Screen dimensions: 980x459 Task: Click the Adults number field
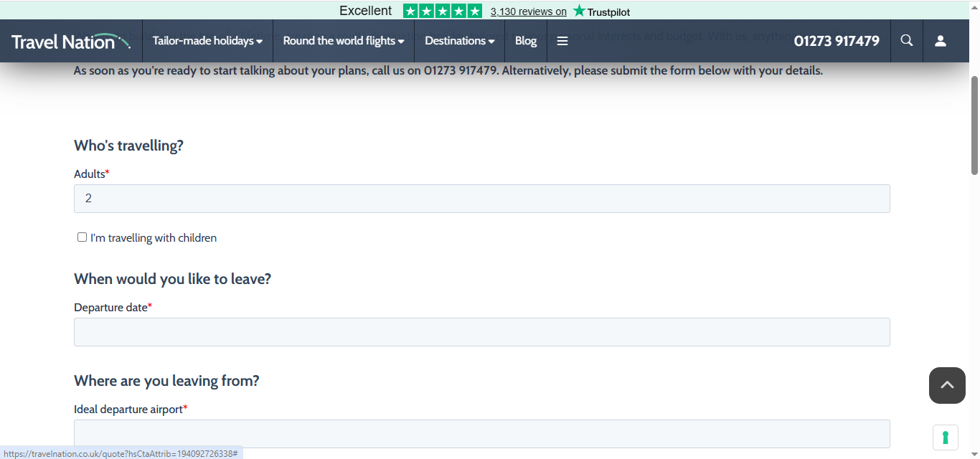point(481,199)
